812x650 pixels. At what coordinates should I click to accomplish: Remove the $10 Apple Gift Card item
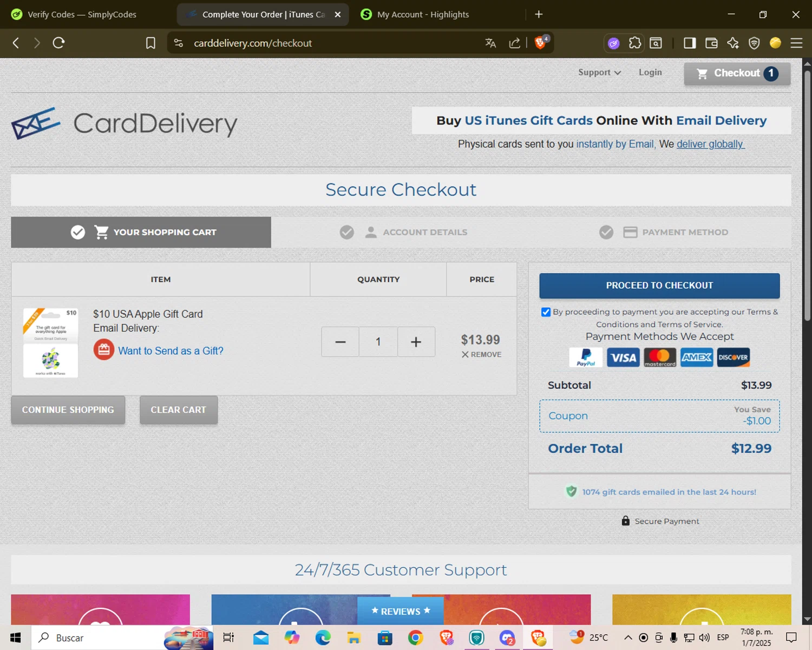[x=481, y=354]
